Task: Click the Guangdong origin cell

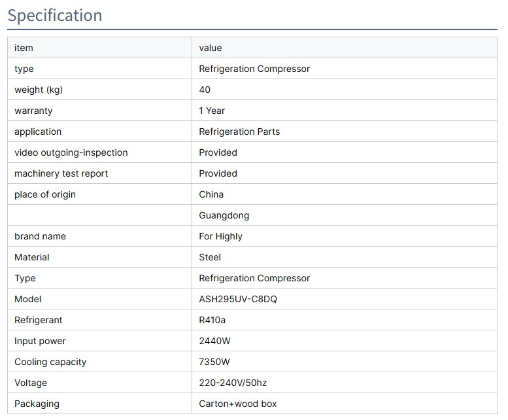Action: [x=224, y=215]
